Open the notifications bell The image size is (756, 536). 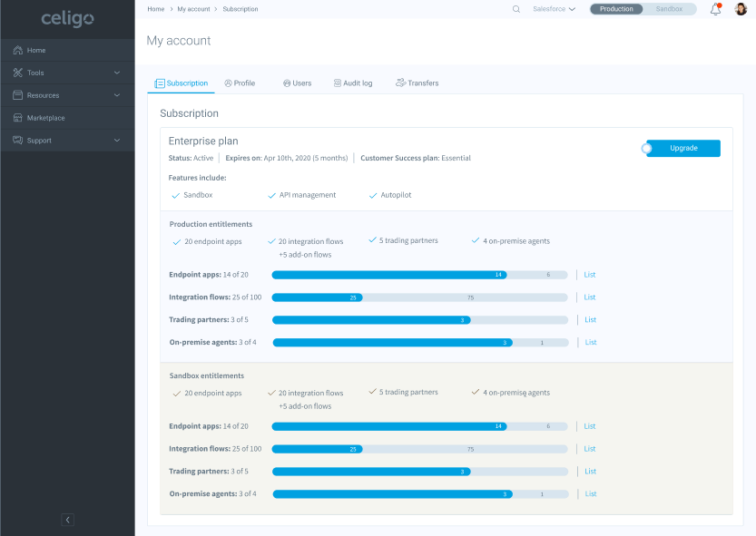tap(715, 9)
